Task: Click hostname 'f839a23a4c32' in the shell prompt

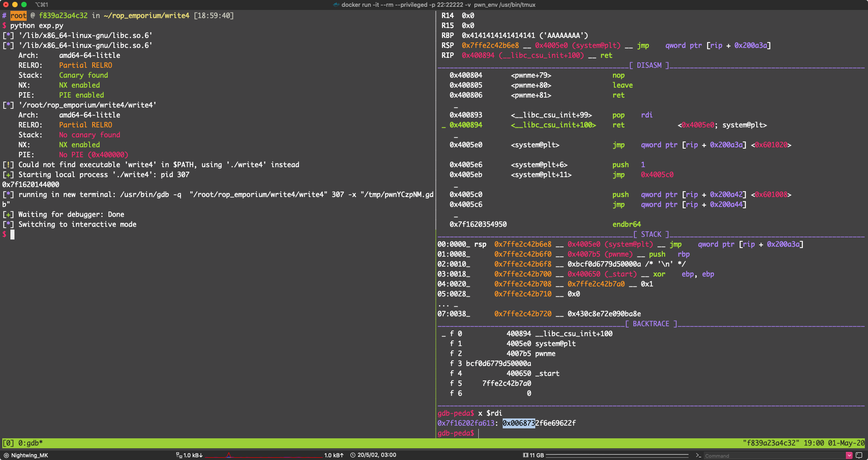Action: pyautogui.click(x=63, y=15)
